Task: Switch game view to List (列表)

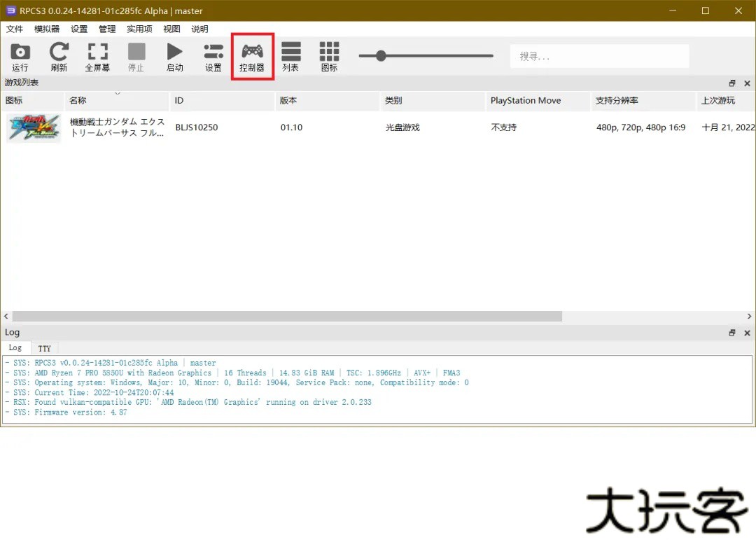Action: 290,56
